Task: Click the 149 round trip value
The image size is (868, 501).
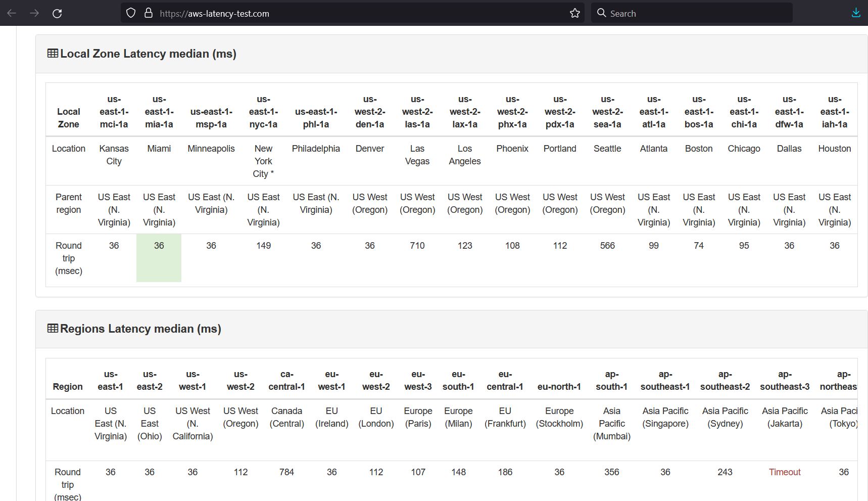Action: click(x=263, y=246)
